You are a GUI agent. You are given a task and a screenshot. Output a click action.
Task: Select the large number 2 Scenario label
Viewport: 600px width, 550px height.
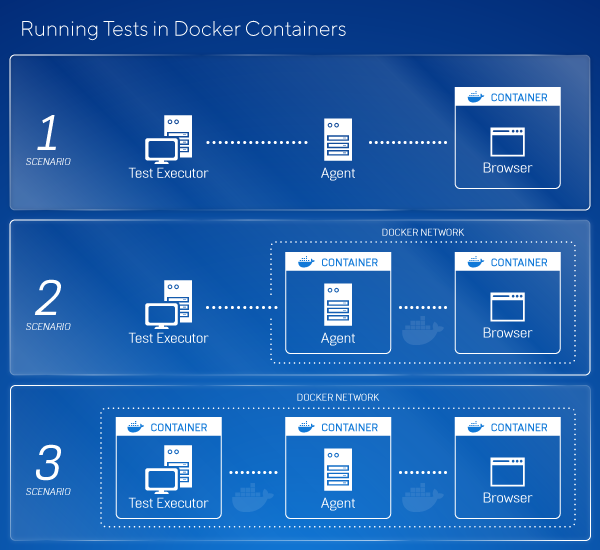[x=48, y=297]
